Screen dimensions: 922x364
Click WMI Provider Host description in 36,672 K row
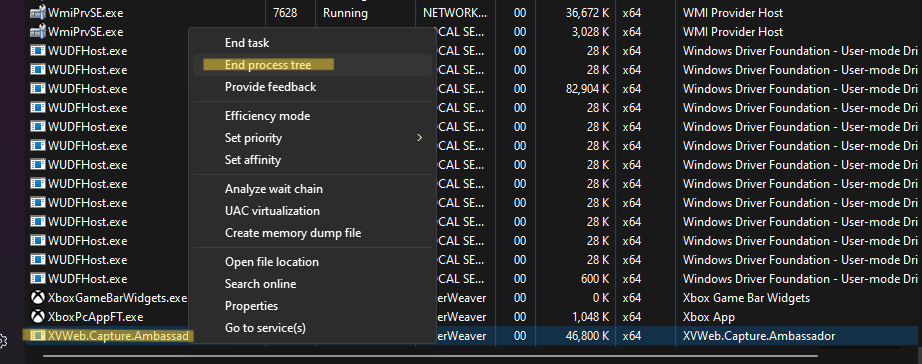[733, 13]
